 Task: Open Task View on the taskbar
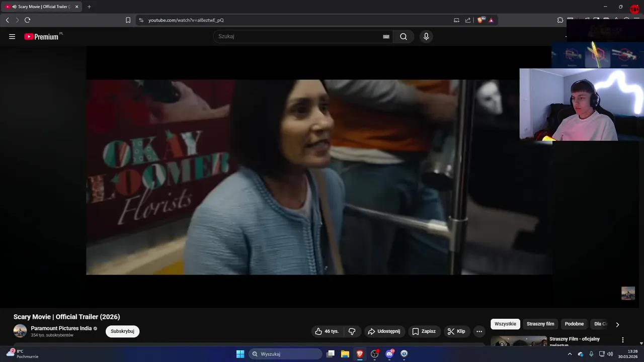pos(331,354)
